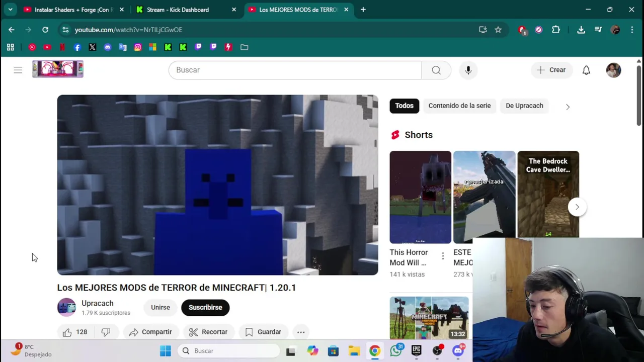The width and height of the screenshot is (644, 362).
Task: Open Epic Games Launcher from taskbar
Action: point(417,351)
